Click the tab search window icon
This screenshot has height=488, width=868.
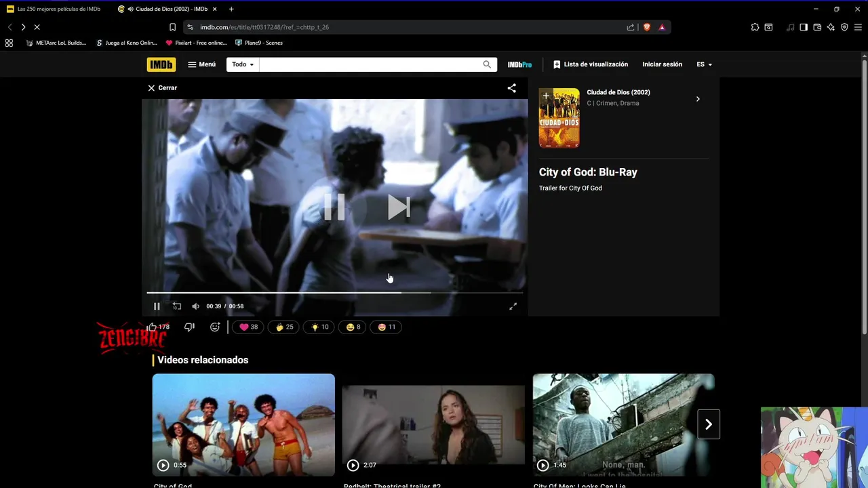pos(768,27)
